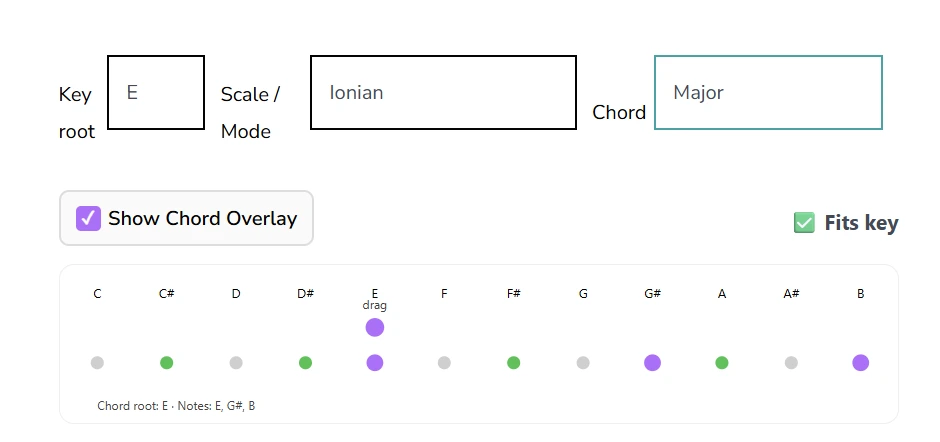Toggle the Show Chord Overlay checkbox
The width and height of the screenshot is (940, 442).
click(x=89, y=218)
